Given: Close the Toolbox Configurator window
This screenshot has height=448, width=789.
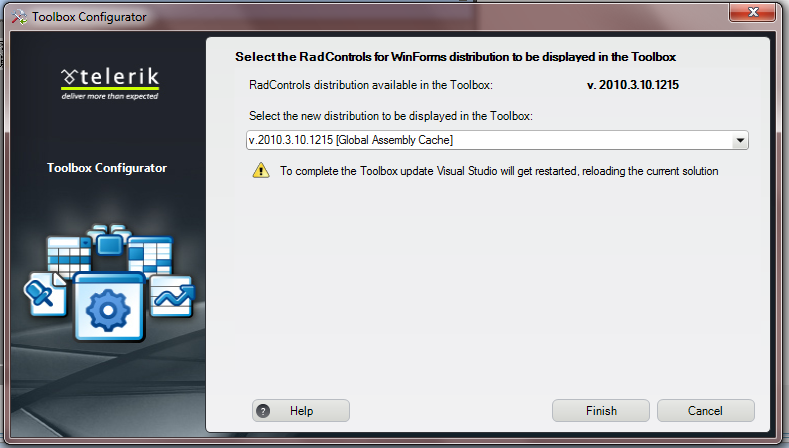Looking at the screenshot, I should pyautogui.click(x=752, y=12).
